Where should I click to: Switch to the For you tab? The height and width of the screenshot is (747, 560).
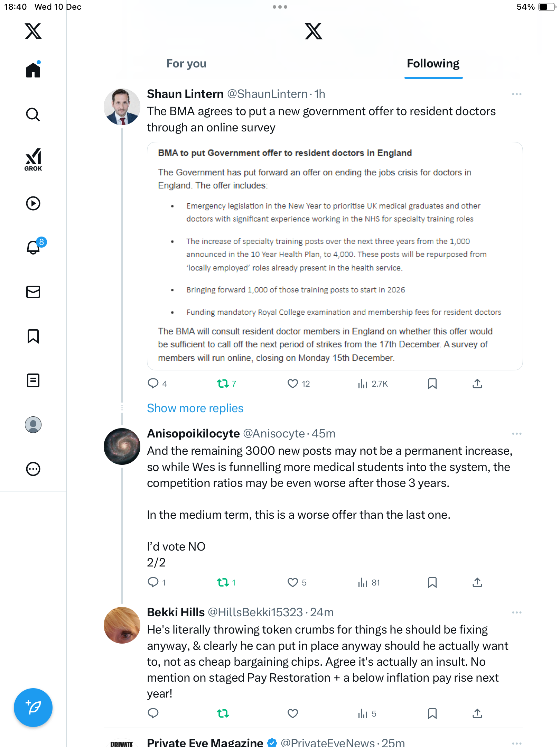186,64
